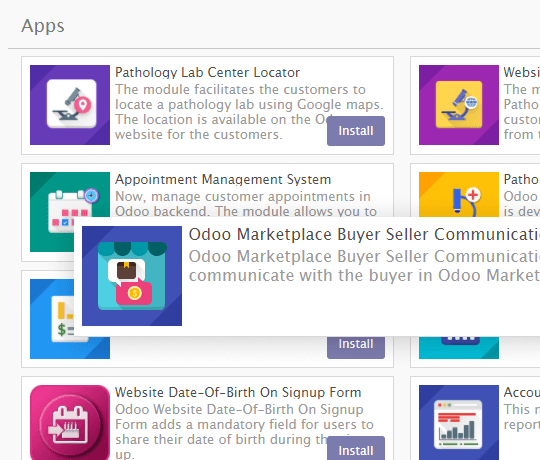
Task: Click the blue accounting report chart icon
Action: coord(459,422)
